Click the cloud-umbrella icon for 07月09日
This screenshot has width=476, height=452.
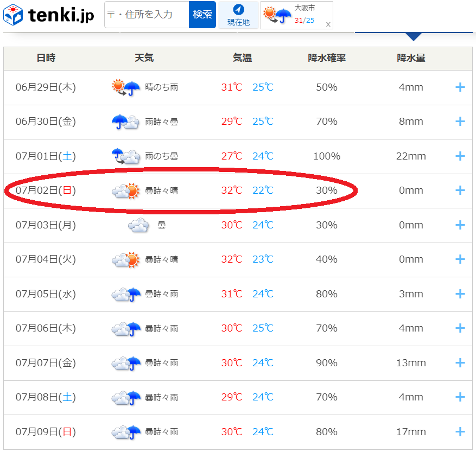pos(126,432)
